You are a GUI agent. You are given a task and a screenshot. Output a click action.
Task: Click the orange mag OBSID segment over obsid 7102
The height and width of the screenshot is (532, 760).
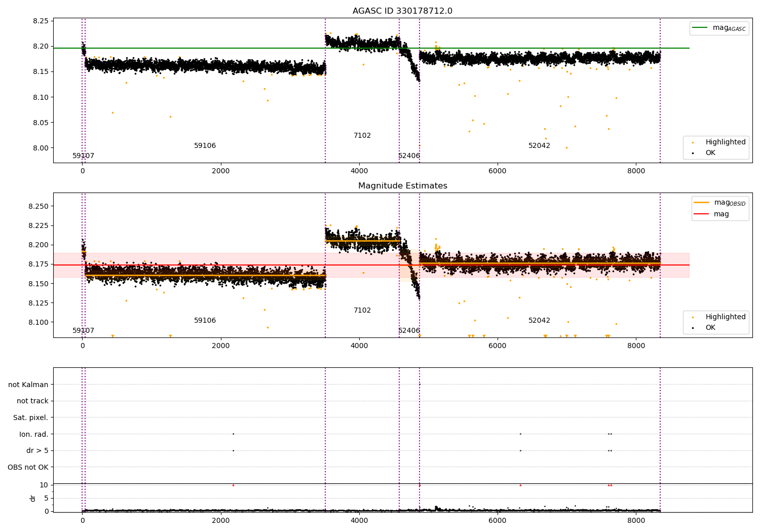pyautogui.click(x=362, y=241)
